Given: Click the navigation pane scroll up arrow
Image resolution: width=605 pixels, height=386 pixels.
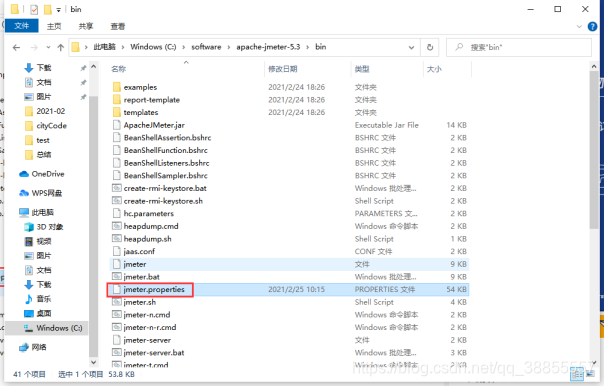Looking at the screenshot, I should pyautogui.click(x=94, y=67).
